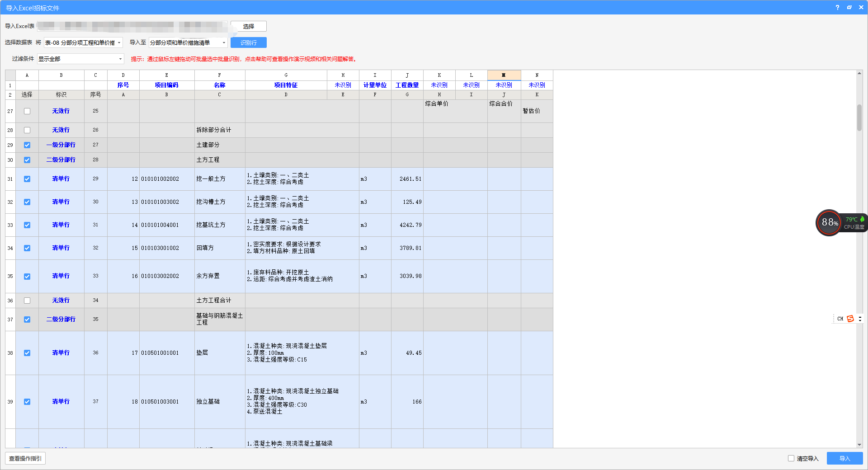Click the 未识别 header in column L
The height and width of the screenshot is (470, 868).
coord(472,85)
